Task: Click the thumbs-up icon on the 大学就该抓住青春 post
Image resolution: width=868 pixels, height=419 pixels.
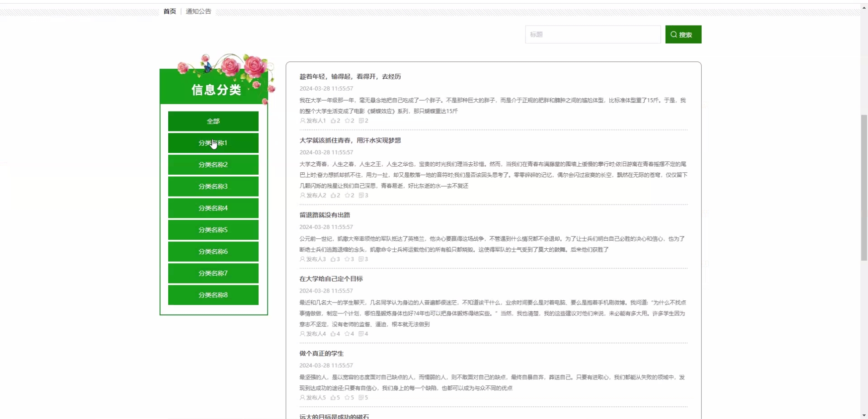Action: click(333, 195)
